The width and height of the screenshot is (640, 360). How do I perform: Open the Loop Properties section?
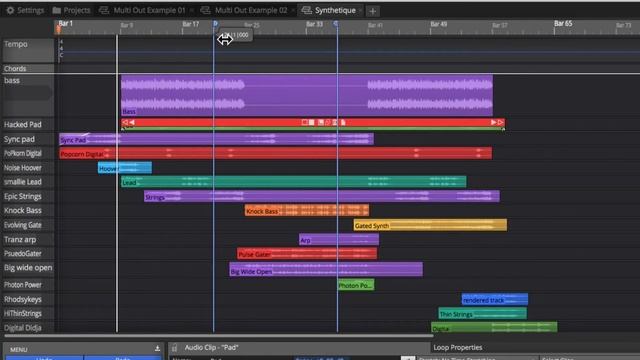tap(458, 347)
